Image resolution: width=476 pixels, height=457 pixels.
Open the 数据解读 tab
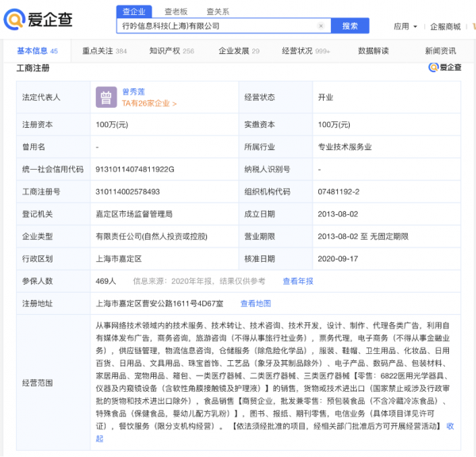click(x=374, y=51)
